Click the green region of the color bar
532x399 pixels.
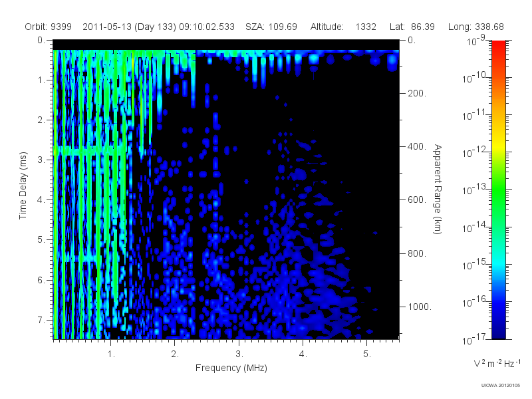(x=498, y=197)
